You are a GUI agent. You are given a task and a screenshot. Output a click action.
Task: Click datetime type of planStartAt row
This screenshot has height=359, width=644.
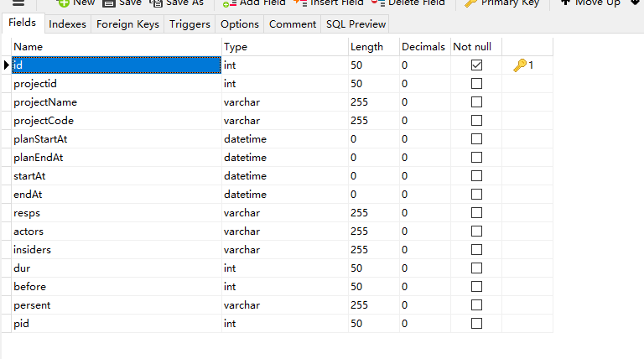coord(285,139)
